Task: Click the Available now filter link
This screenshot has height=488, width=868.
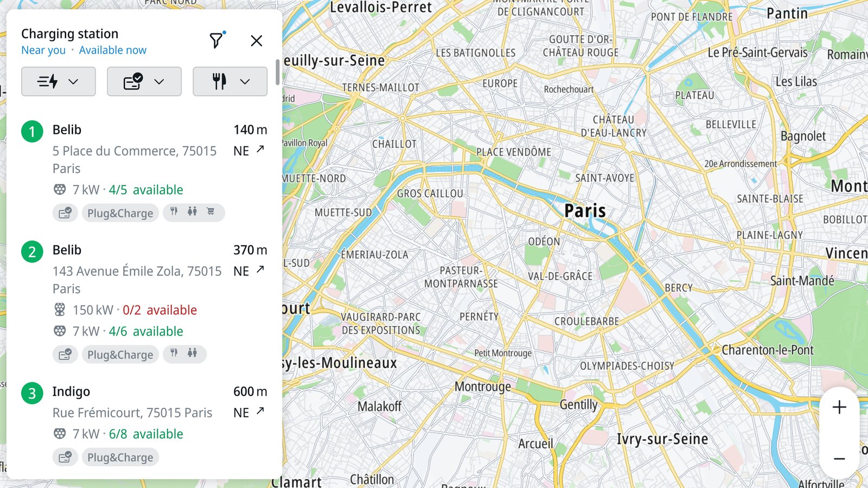Action: pos(113,50)
